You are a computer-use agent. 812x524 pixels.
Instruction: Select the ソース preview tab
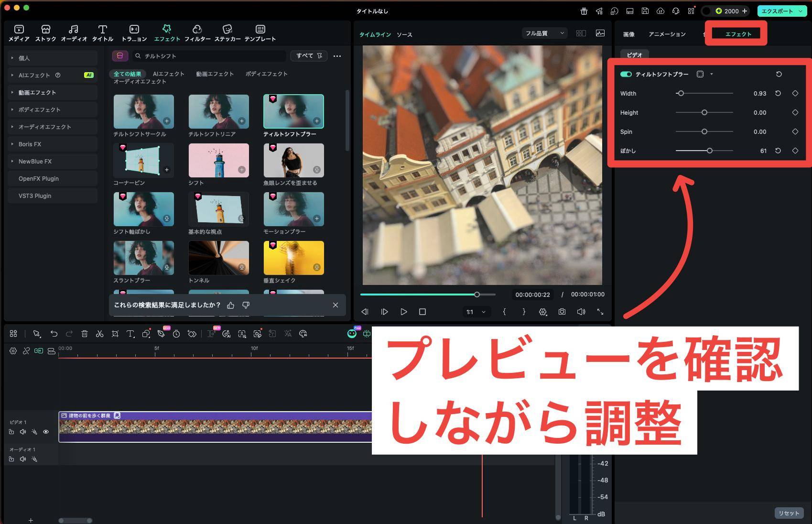[404, 35]
